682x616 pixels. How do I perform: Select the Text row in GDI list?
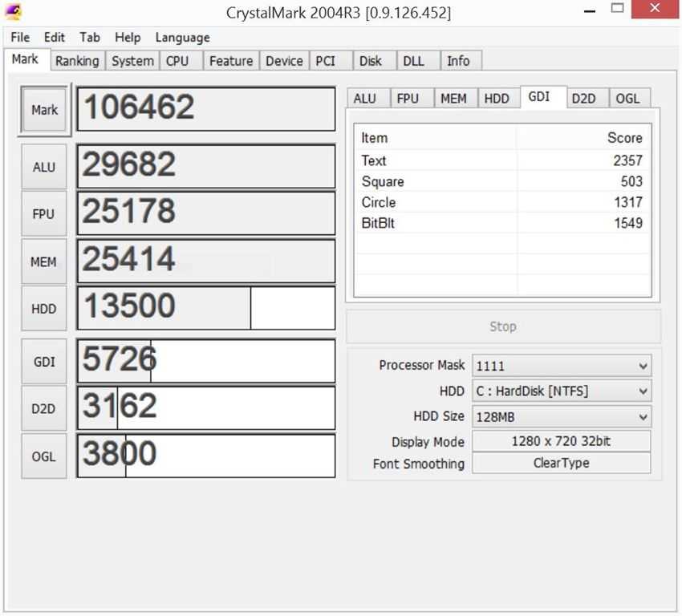(x=503, y=160)
